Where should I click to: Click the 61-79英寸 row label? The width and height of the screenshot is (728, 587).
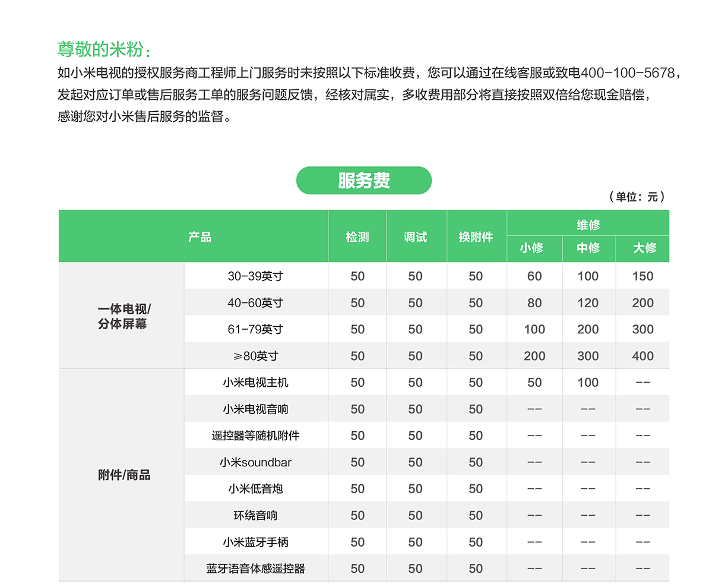tap(255, 329)
